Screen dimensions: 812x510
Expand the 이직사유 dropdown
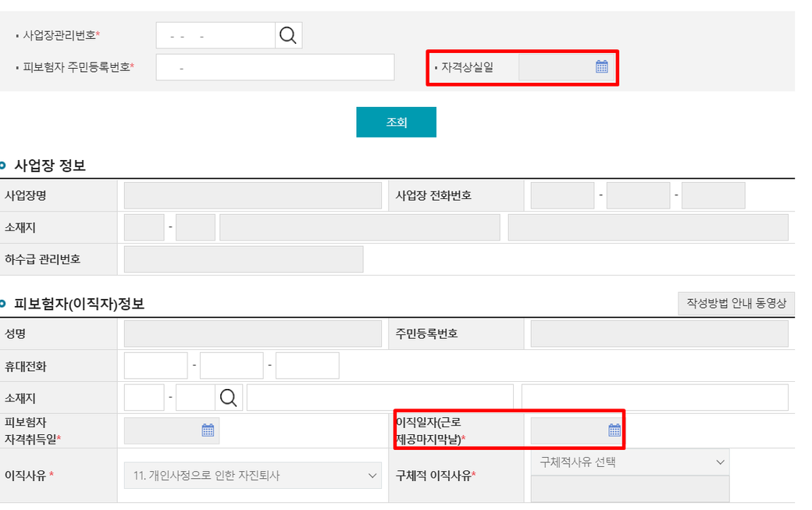(252, 476)
